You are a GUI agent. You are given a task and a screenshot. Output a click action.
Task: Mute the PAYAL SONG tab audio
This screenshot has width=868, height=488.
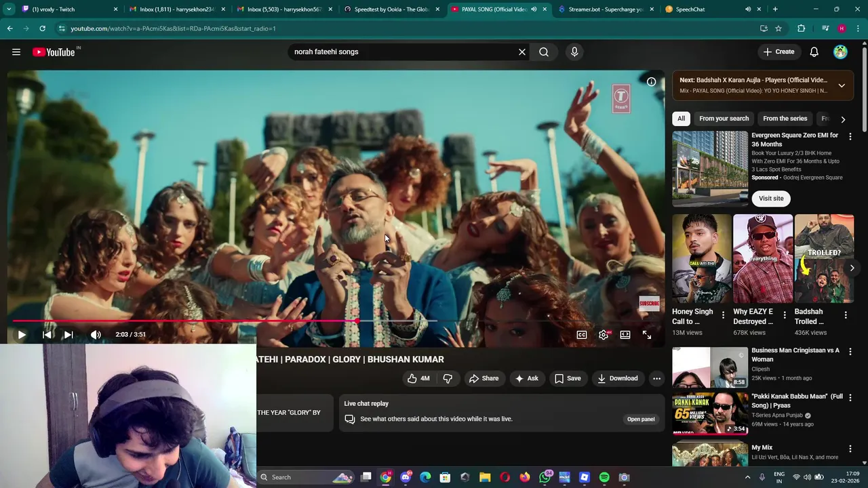[x=534, y=9]
